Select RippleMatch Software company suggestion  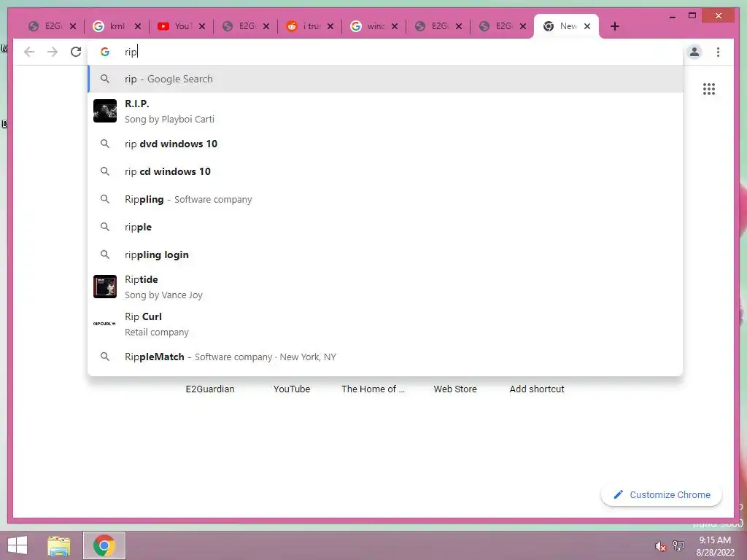385,357
